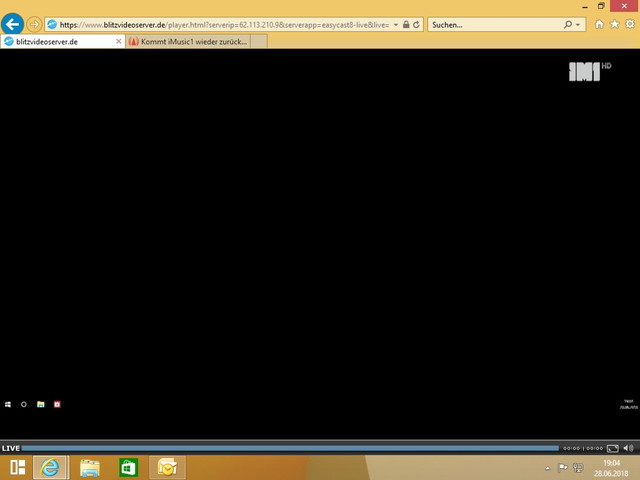
Task: Close the blitzvideoserver.de tab
Action: pos(118,41)
